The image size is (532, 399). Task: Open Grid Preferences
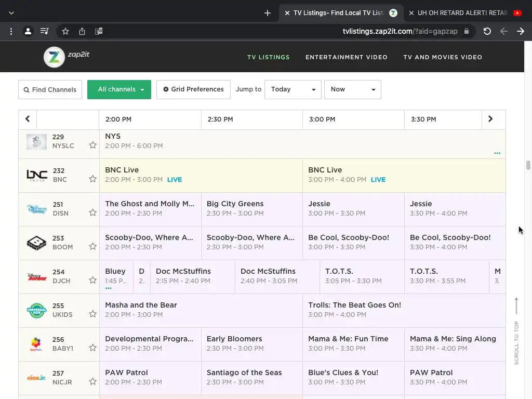point(193,89)
